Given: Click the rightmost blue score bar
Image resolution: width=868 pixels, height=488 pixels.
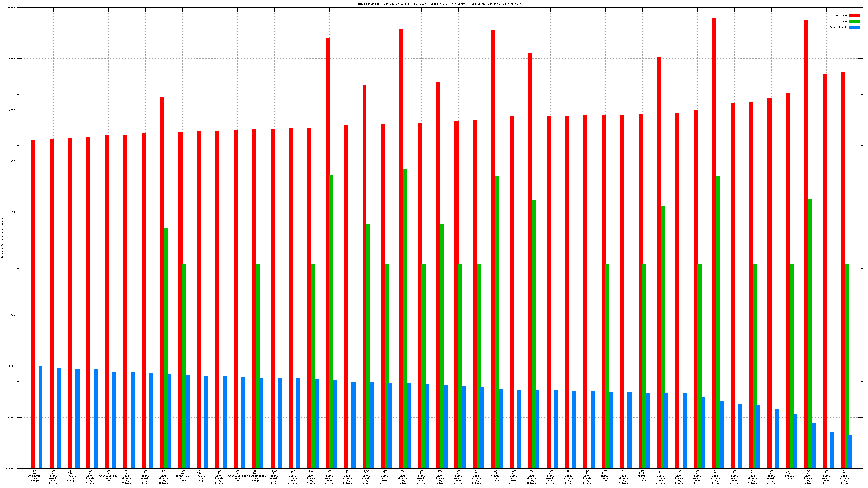Looking at the screenshot, I should 850,451.
